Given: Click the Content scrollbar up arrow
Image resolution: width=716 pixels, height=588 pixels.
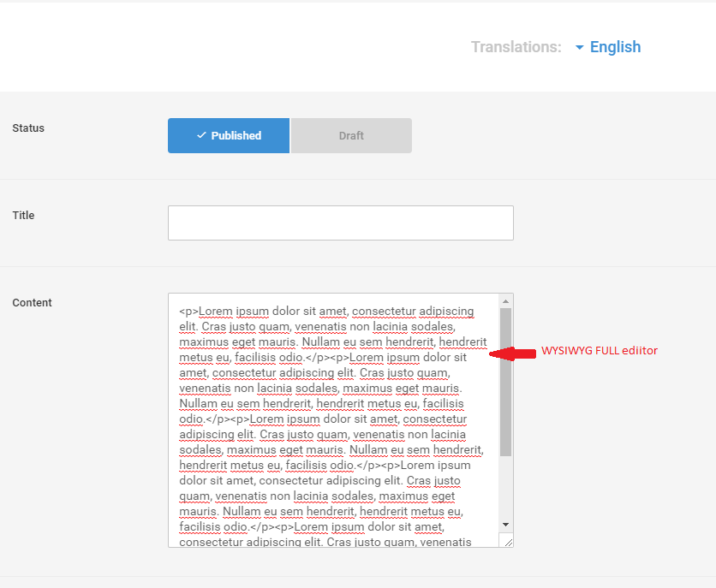Looking at the screenshot, I should click(505, 301).
